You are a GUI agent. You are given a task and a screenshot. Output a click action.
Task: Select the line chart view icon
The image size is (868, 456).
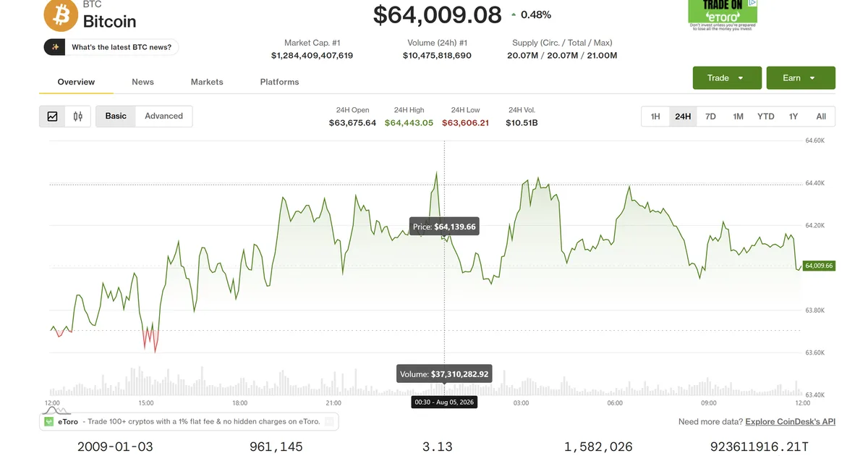52,116
